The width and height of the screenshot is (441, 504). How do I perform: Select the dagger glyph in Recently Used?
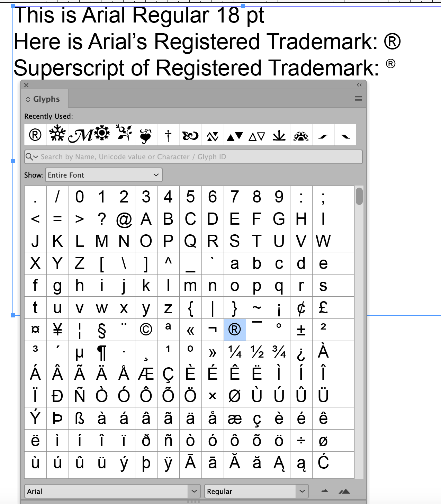coord(168,135)
